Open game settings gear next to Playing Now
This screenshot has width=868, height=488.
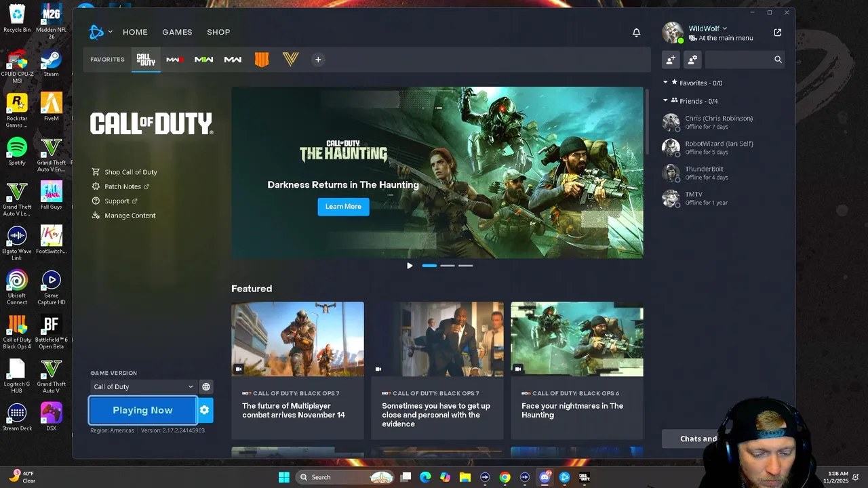(x=205, y=410)
